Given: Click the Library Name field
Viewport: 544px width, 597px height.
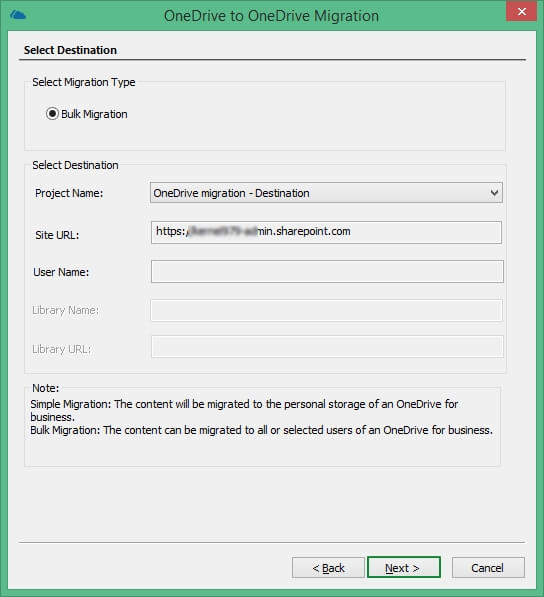Looking at the screenshot, I should tap(326, 310).
